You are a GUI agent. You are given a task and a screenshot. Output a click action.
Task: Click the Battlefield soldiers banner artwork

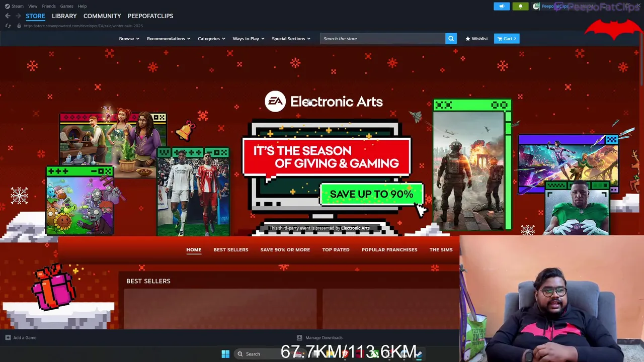(472, 166)
